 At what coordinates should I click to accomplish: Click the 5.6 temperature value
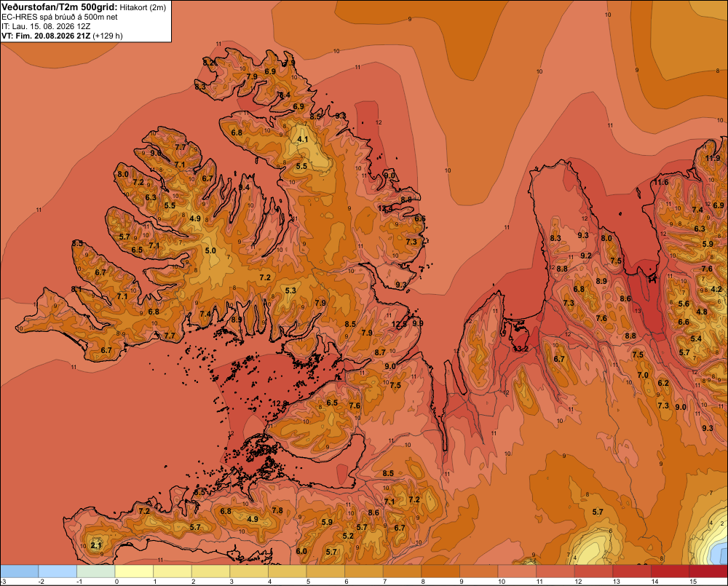[x=684, y=304]
